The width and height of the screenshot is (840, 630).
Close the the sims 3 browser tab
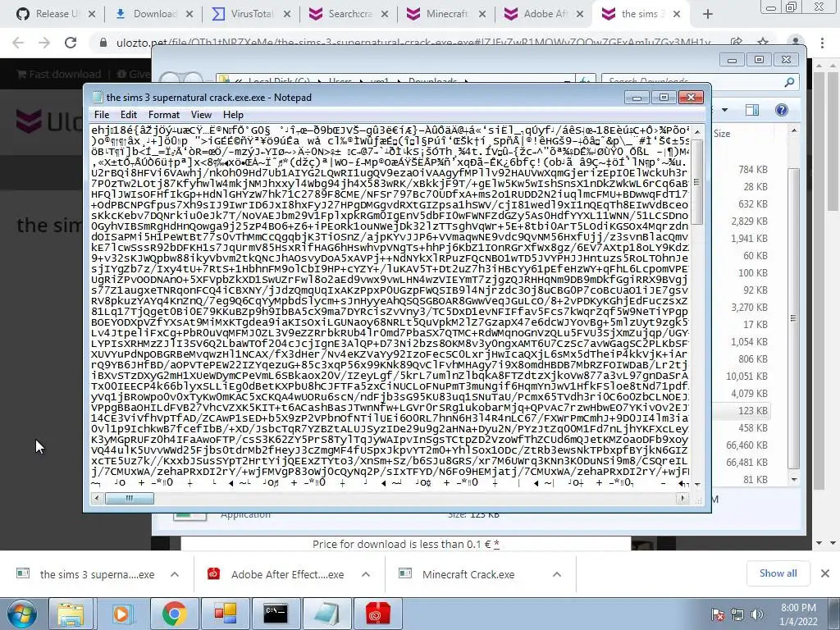point(677,15)
